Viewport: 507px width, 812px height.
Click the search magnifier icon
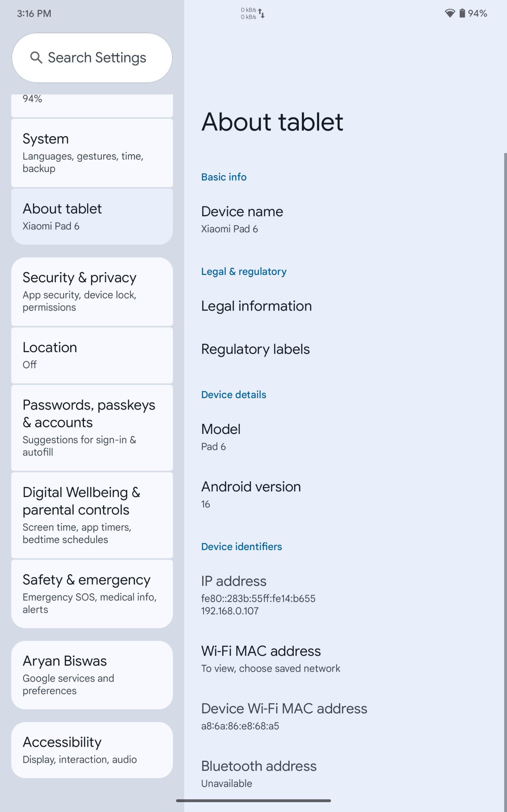click(x=36, y=58)
